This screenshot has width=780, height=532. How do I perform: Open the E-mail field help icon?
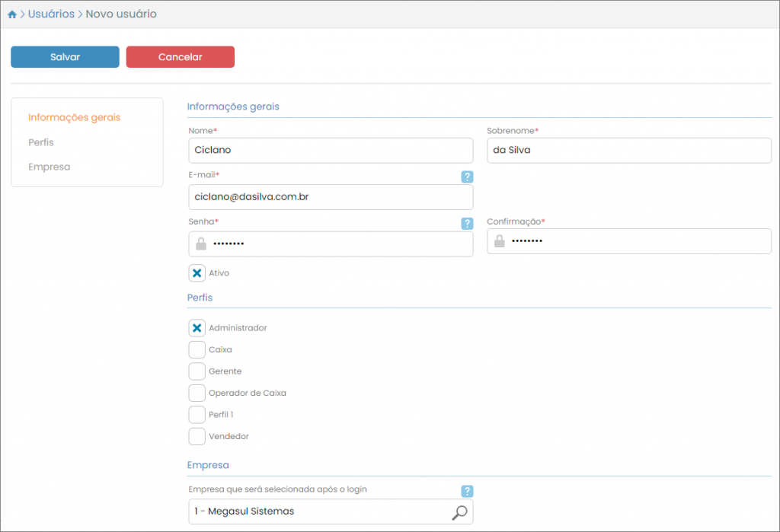tap(467, 177)
